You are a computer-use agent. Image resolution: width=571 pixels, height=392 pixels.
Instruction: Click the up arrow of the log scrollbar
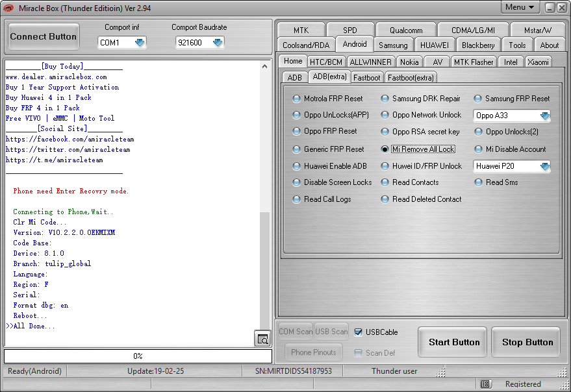point(265,66)
